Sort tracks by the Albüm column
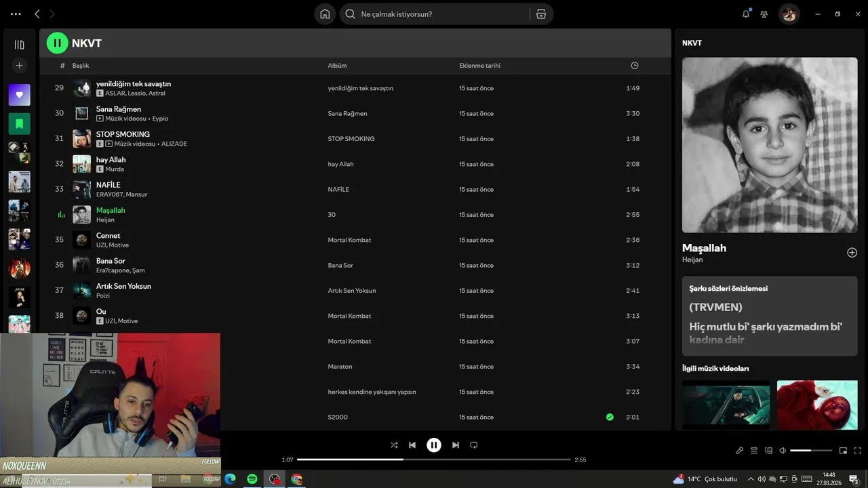This screenshot has height=488, width=868. pyautogui.click(x=337, y=66)
